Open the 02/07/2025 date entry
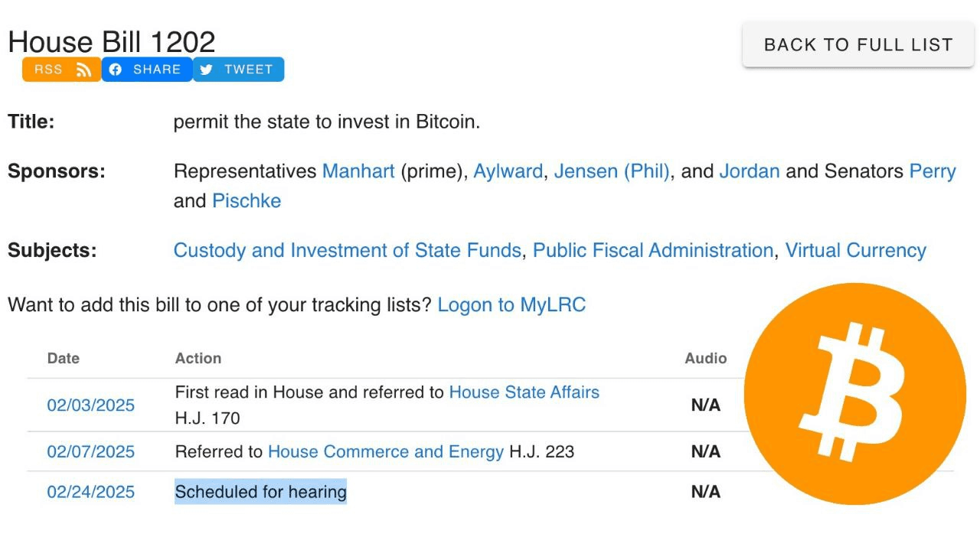This screenshot has height=537, width=980. coord(90,451)
